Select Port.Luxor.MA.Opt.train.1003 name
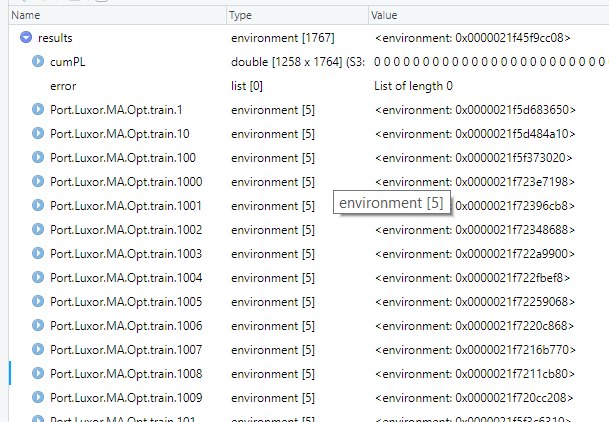This screenshot has height=422, width=609. click(x=126, y=254)
